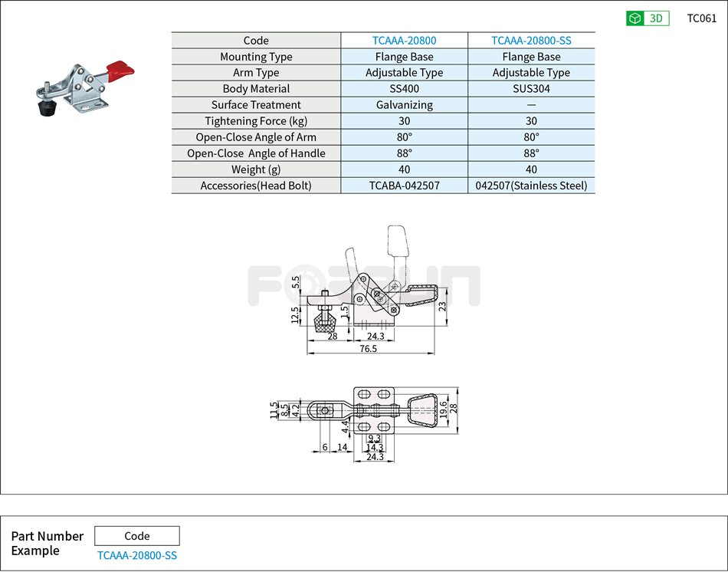728x572 pixels.
Task: Click the Tightening Force (kg) row label
Action: click(x=256, y=120)
